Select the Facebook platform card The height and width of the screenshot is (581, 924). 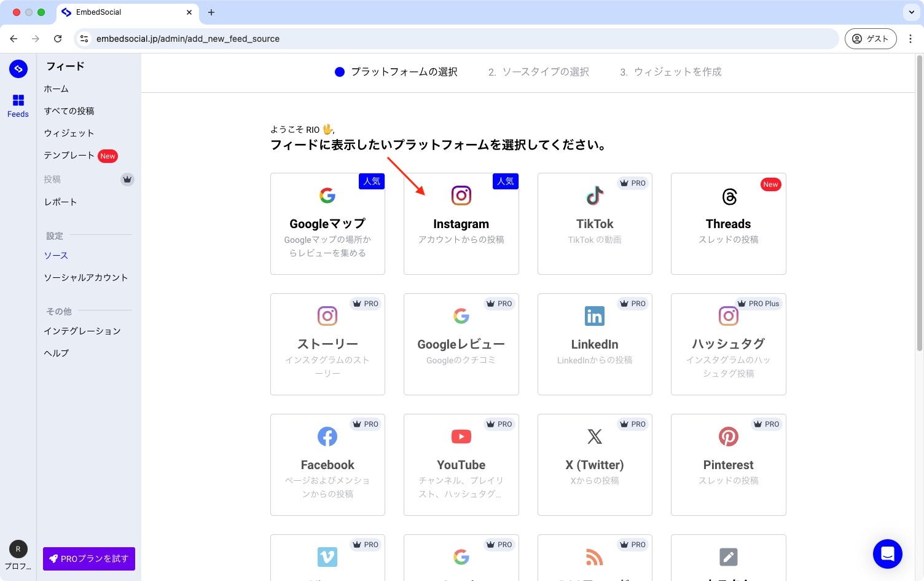(327, 465)
